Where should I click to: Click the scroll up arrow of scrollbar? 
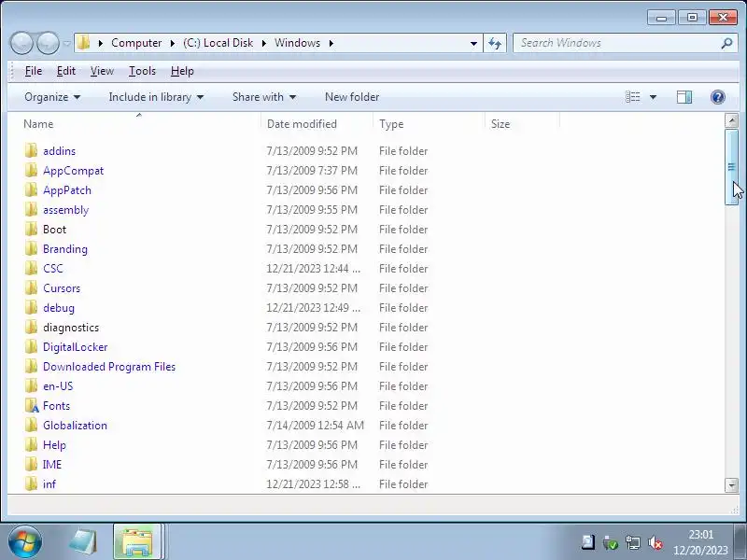point(731,120)
